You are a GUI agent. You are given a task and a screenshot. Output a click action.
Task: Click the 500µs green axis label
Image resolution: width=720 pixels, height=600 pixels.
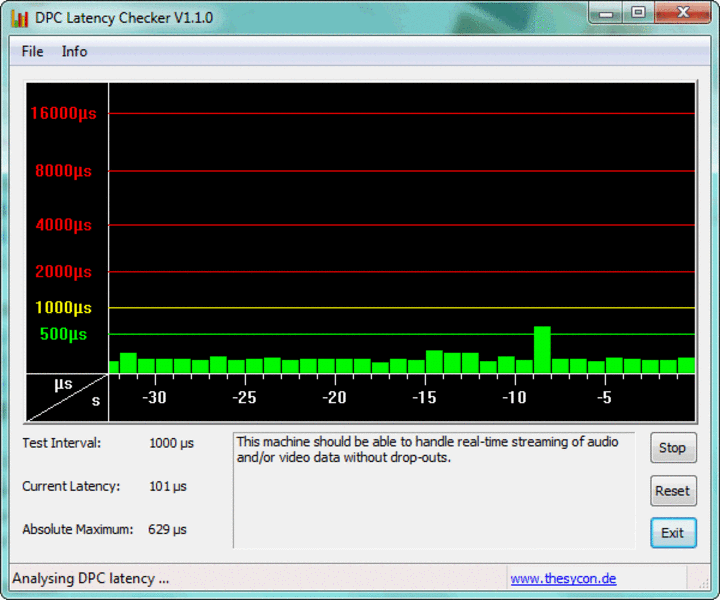click(63, 334)
